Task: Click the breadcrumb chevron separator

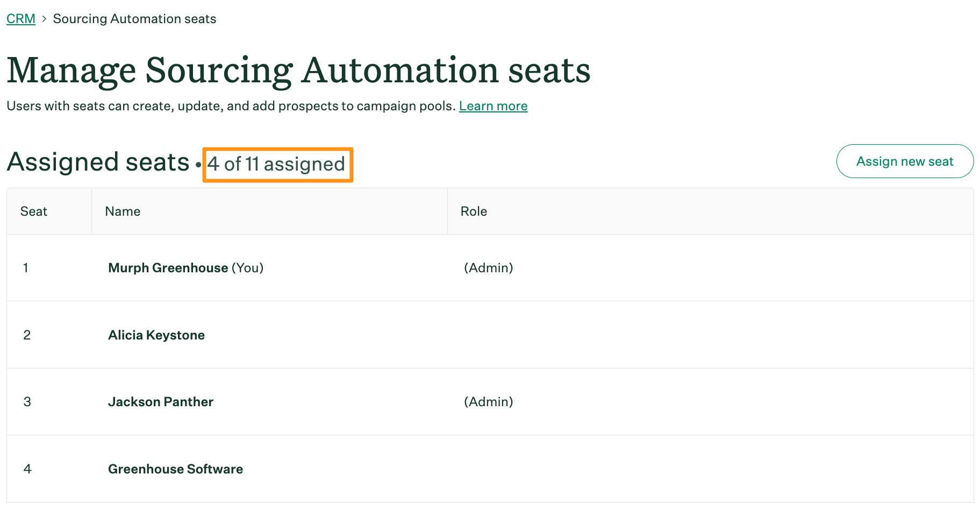Action: [42, 18]
